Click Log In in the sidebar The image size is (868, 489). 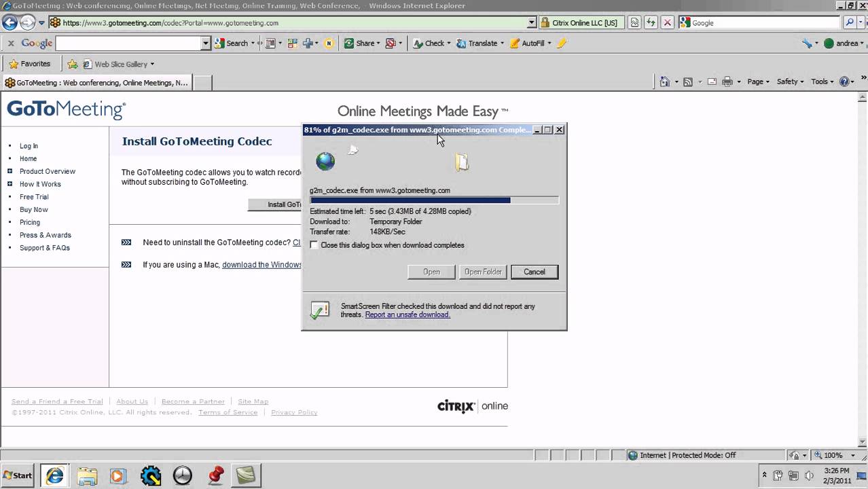[29, 146]
